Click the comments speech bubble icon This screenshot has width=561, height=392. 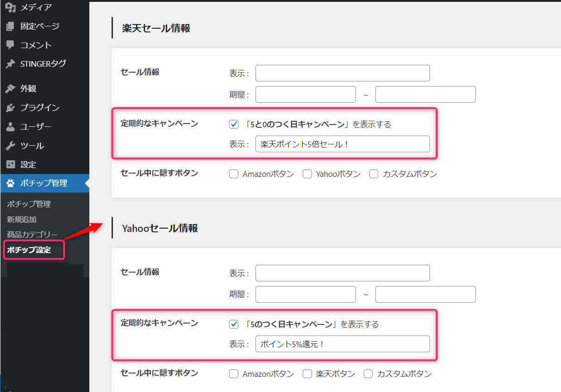(x=10, y=45)
